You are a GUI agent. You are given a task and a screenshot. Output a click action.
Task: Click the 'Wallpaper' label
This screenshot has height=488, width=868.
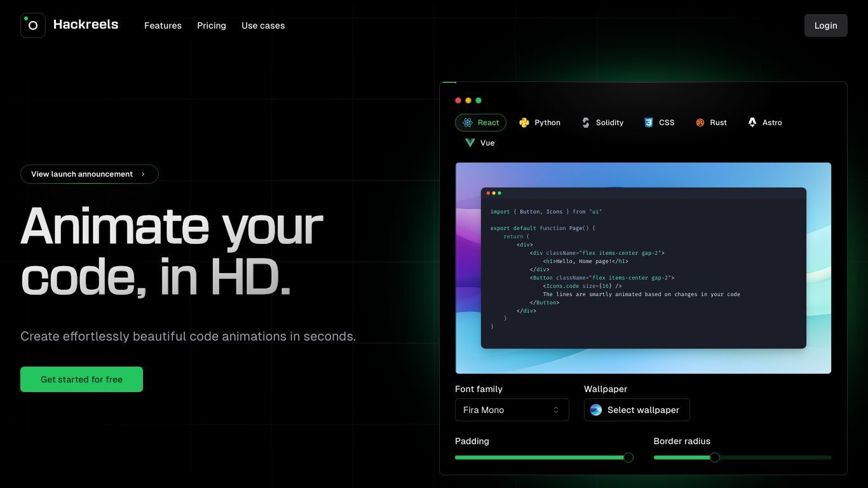[x=606, y=389]
